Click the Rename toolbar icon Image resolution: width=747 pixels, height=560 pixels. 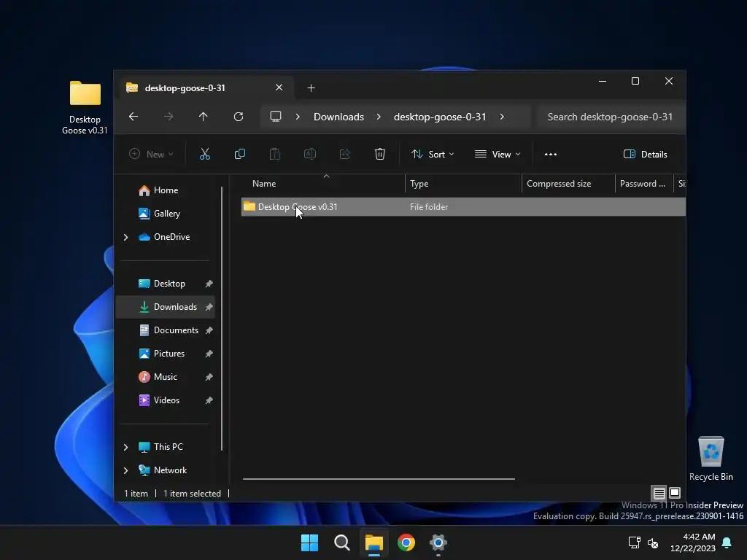(x=310, y=155)
